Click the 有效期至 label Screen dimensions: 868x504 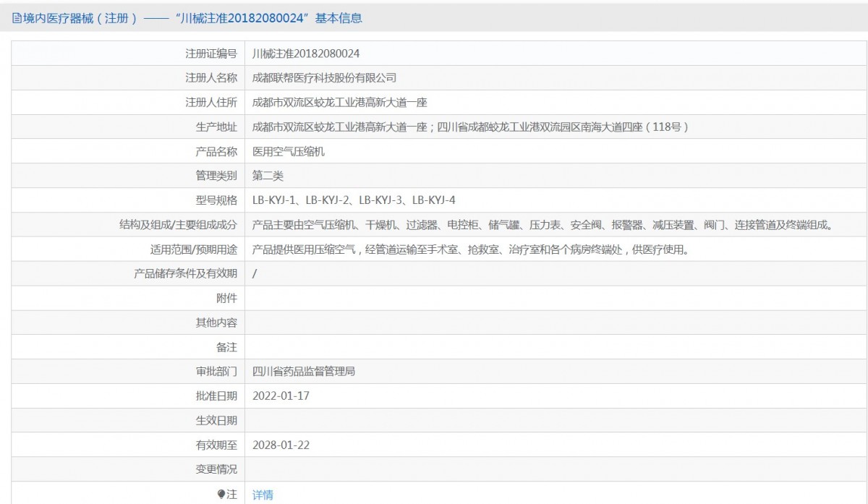[x=217, y=445]
